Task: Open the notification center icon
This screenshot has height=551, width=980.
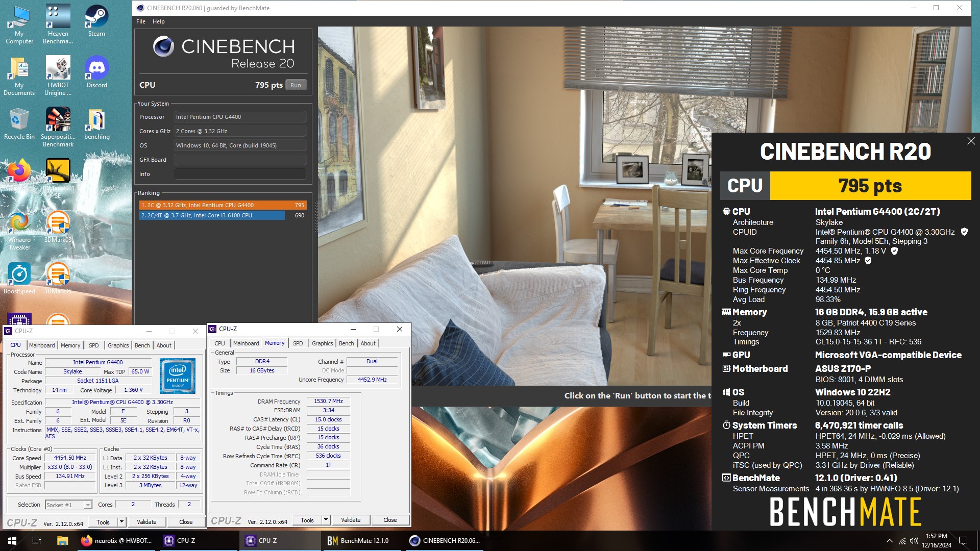Action: [963, 541]
